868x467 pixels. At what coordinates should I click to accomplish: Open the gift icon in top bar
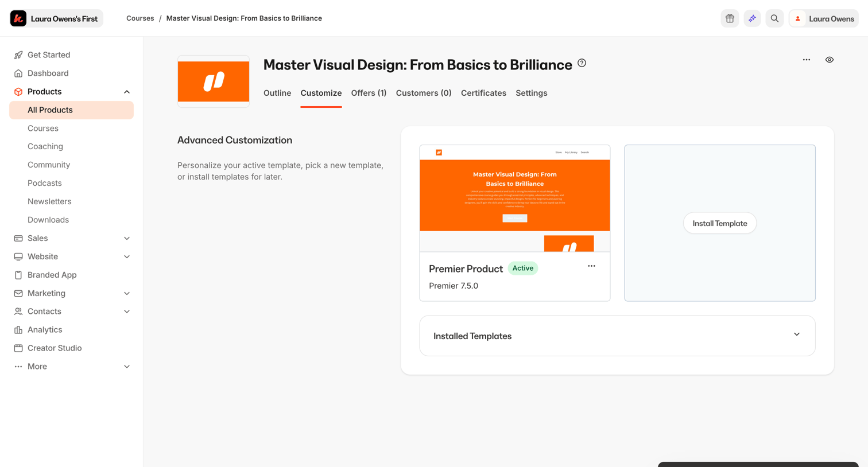[x=730, y=18]
